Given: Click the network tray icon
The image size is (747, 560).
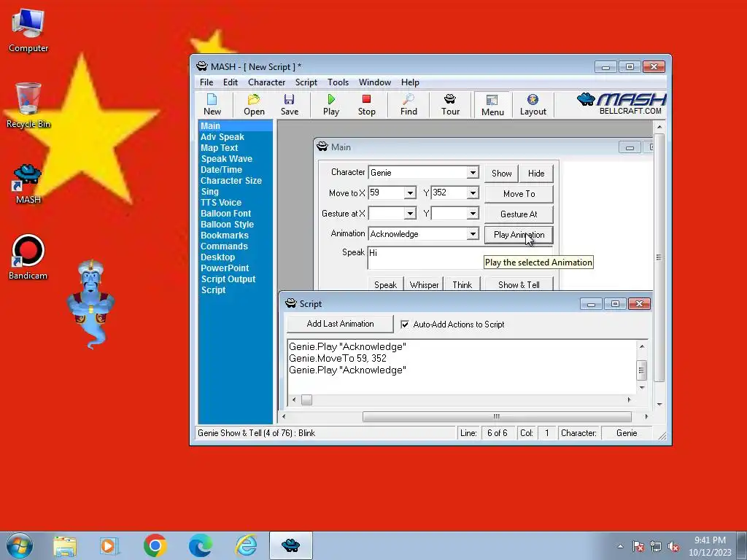Looking at the screenshot, I should pyautogui.click(x=656, y=547).
